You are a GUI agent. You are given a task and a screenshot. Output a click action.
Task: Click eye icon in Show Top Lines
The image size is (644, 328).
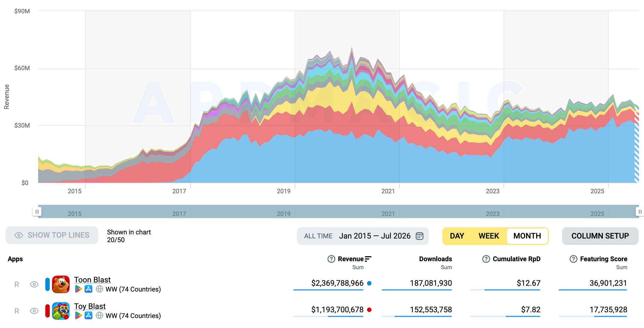(19, 235)
